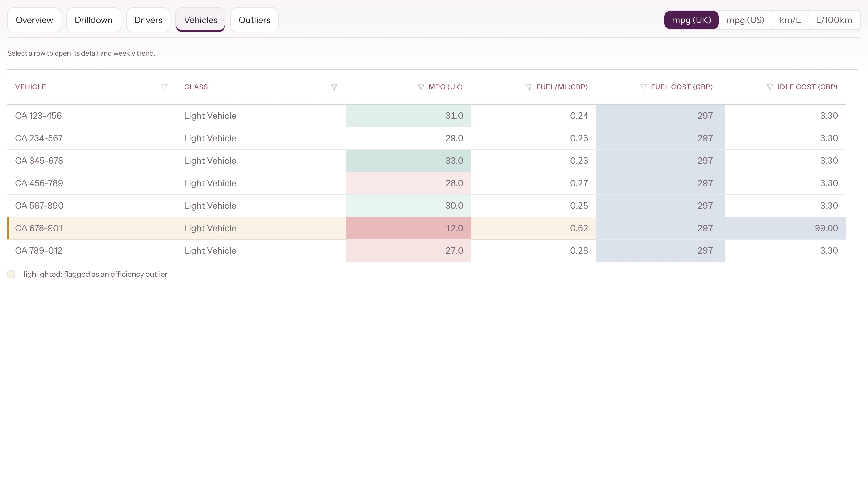Open the Fuel/Mi (GBP) filter icon

coord(528,87)
